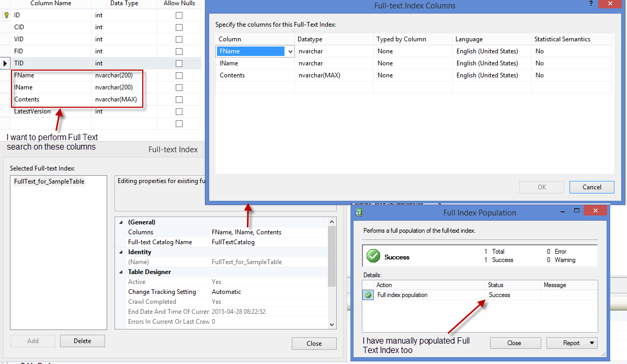The image size is (627, 364).
Task: Minimize the Full Index Population window
Action: click(563, 211)
